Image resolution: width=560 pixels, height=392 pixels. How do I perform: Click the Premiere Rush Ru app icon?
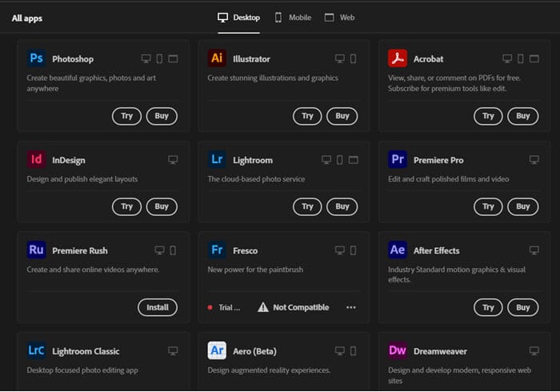[x=37, y=250]
